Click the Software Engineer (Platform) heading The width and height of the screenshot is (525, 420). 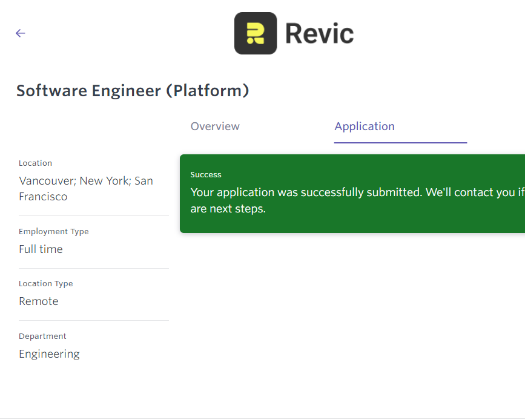133,91
